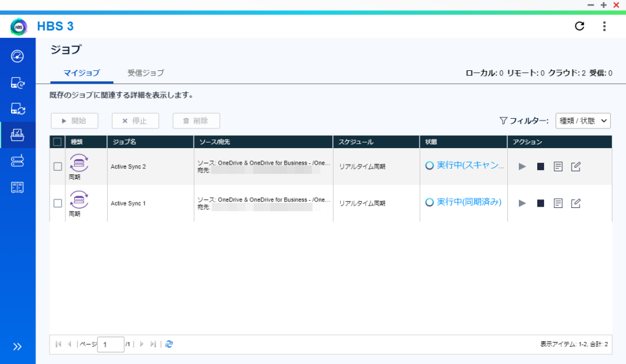View the Active Sync 1 job report icon

[558, 203]
